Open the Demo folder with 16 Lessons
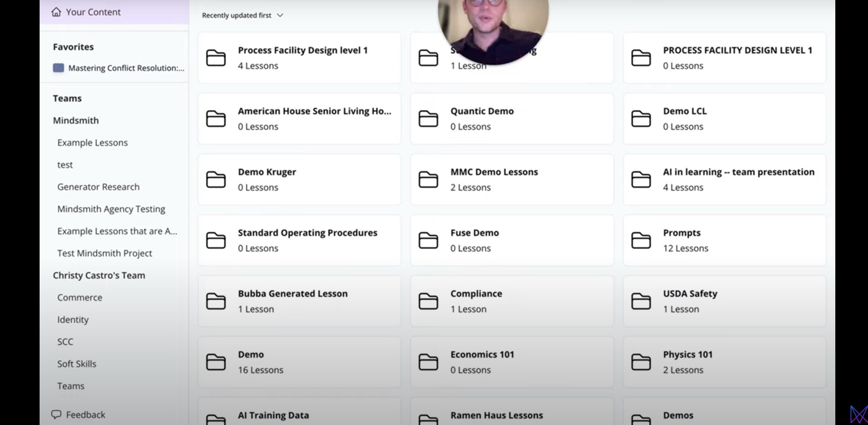Image resolution: width=868 pixels, height=425 pixels. [299, 362]
